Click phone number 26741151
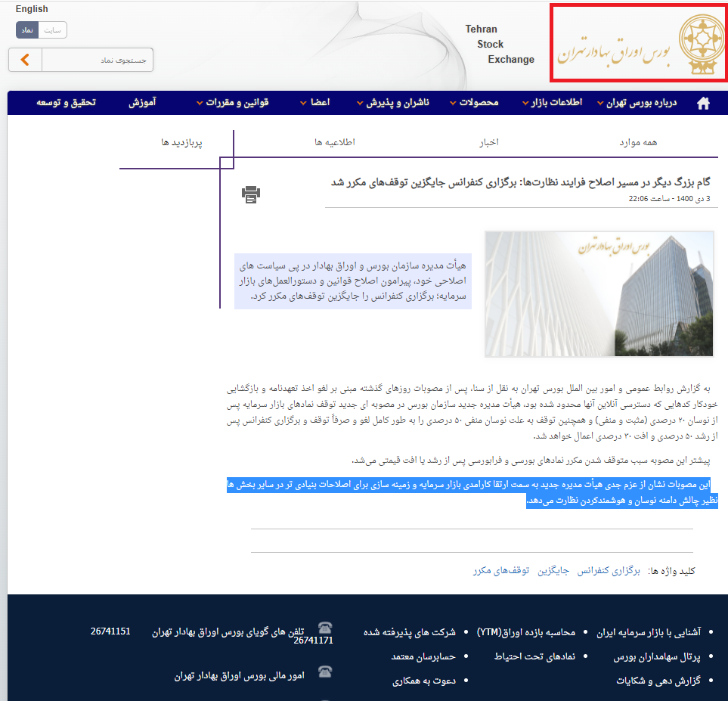Screen dimensions: 728x701 [110, 631]
